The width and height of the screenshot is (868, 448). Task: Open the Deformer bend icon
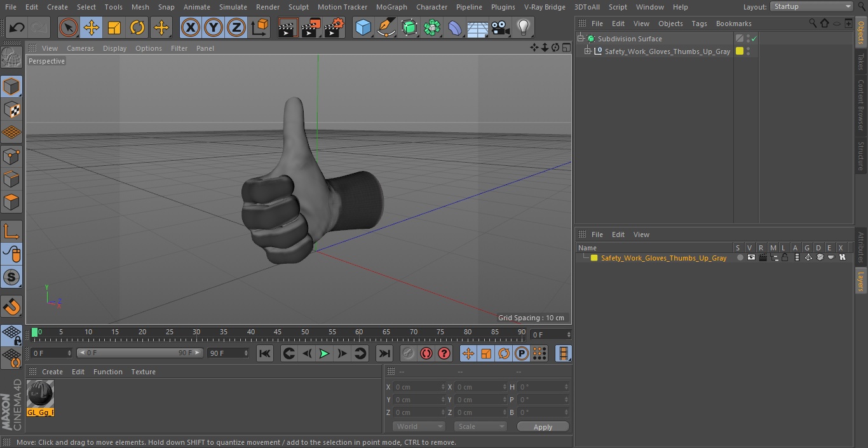[455, 28]
